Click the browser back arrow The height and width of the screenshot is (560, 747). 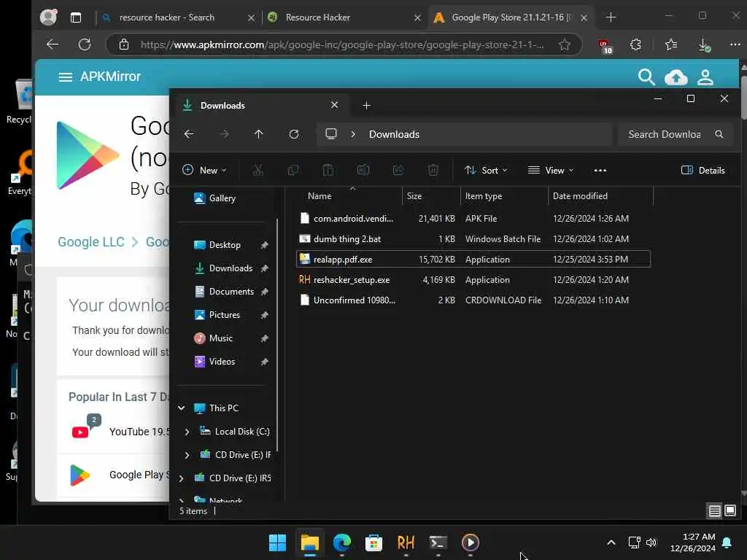[x=53, y=44]
